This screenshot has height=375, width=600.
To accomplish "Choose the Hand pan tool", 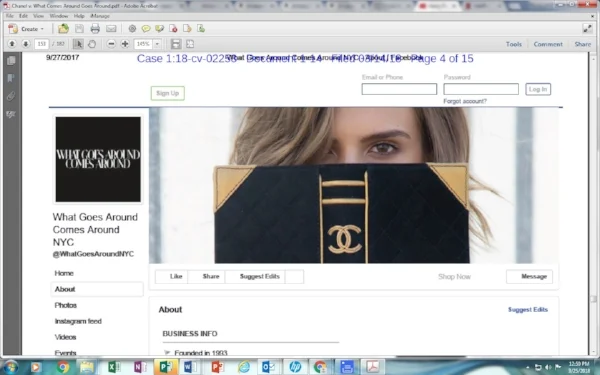I will pyautogui.click(x=92, y=44).
